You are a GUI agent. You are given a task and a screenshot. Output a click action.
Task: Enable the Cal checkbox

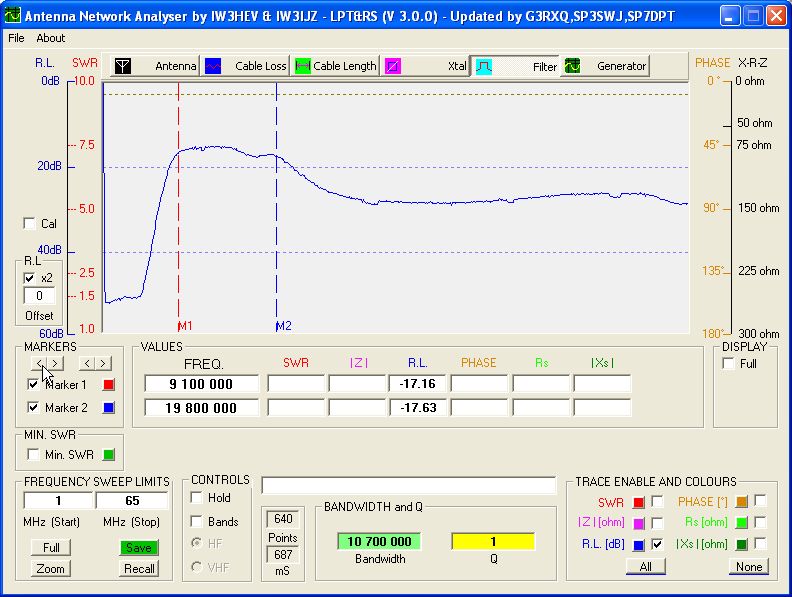[29, 224]
